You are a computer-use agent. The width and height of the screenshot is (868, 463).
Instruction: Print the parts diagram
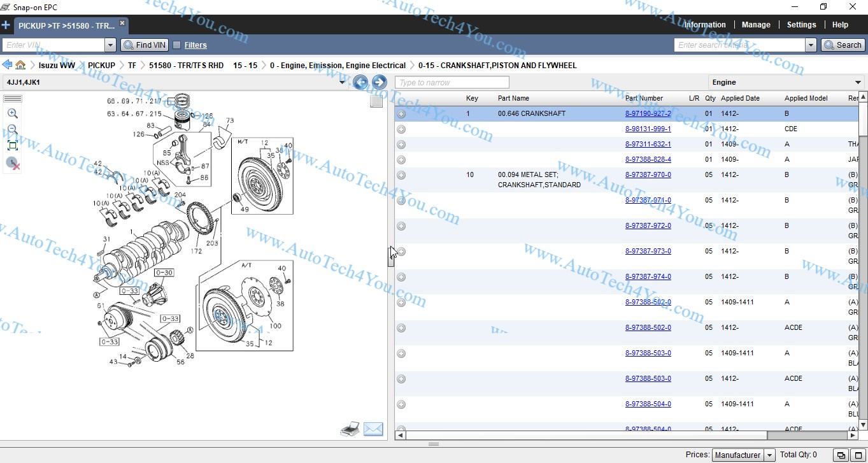[350, 429]
